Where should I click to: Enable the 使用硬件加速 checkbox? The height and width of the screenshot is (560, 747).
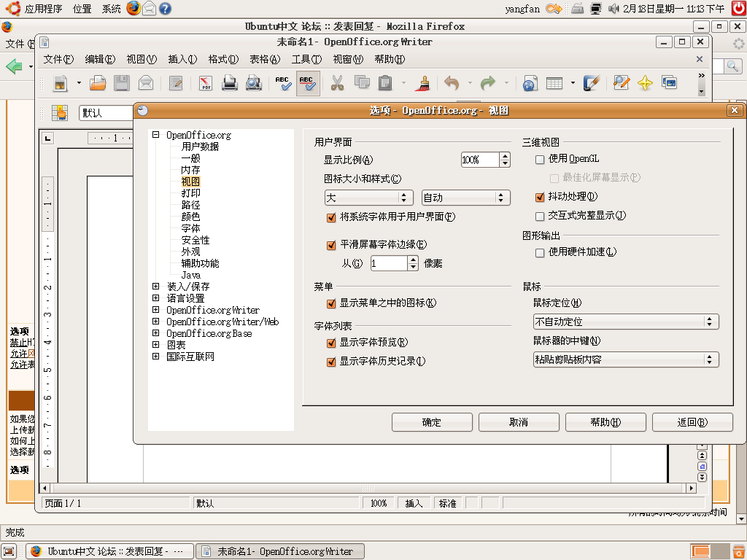[540, 253]
